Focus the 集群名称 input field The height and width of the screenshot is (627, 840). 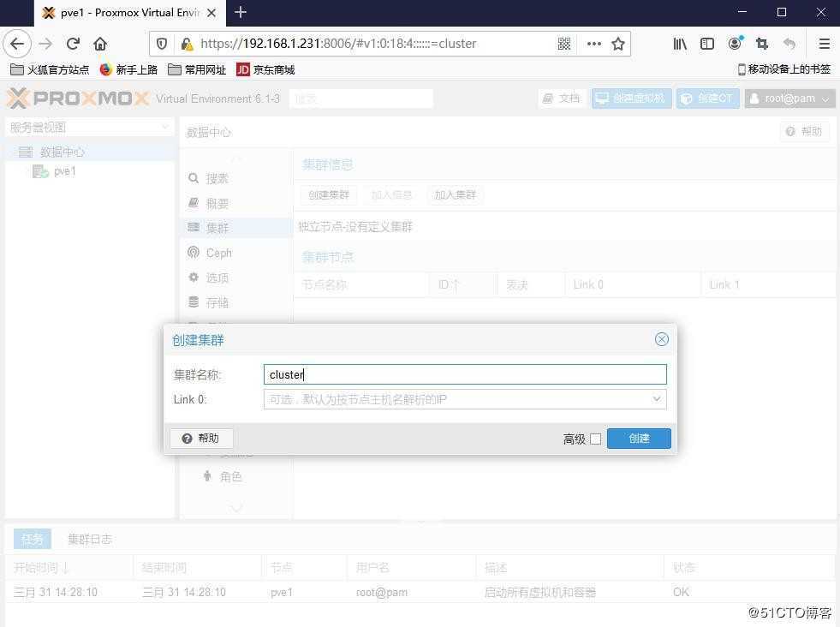pyautogui.click(x=465, y=374)
